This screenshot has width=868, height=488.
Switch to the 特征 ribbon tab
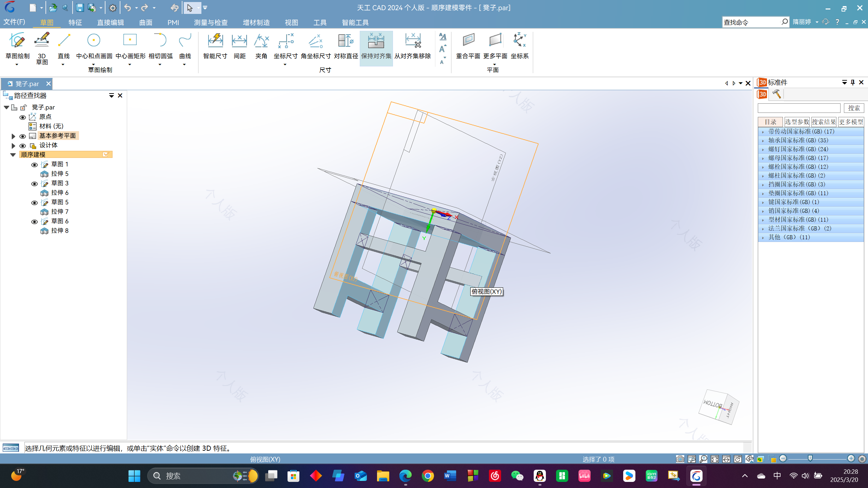tap(75, 22)
